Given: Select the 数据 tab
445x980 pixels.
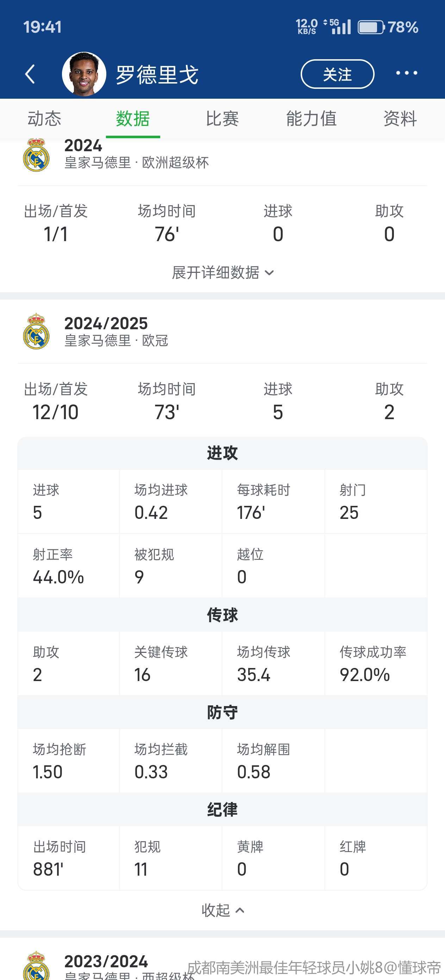Looking at the screenshot, I should [x=133, y=119].
